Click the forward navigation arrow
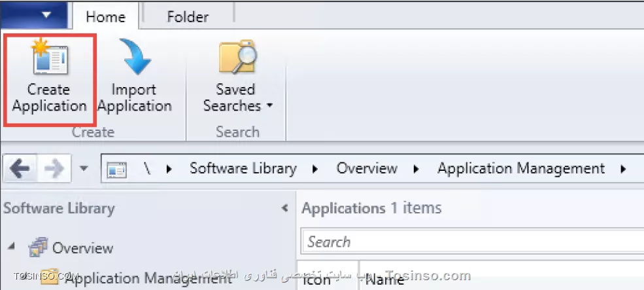 [x=54, y=168]
